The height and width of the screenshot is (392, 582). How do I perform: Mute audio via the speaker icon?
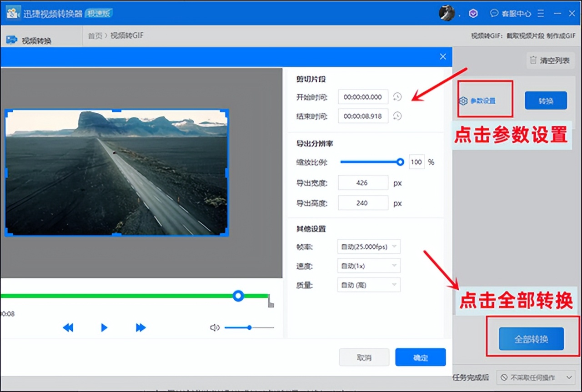pos(215,327)
